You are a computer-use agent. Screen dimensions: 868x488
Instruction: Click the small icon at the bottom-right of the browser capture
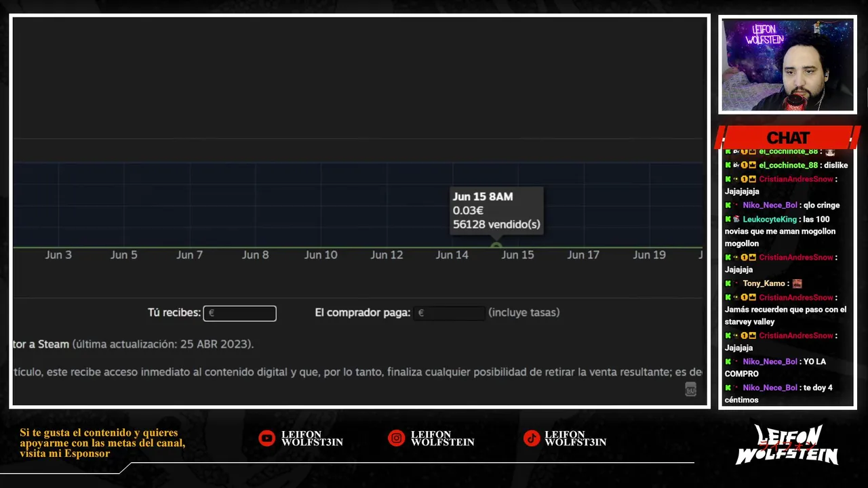tap(690, 389)
